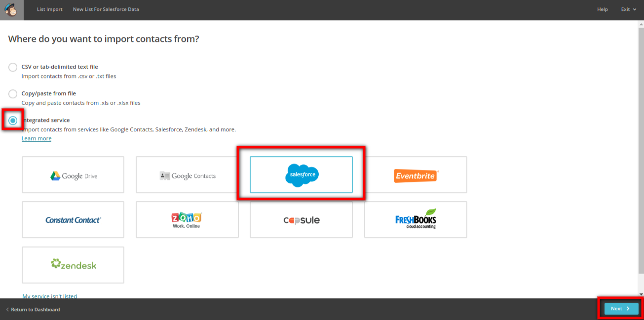Pick the Salesforce cloud logo tile

coord(301,175)
